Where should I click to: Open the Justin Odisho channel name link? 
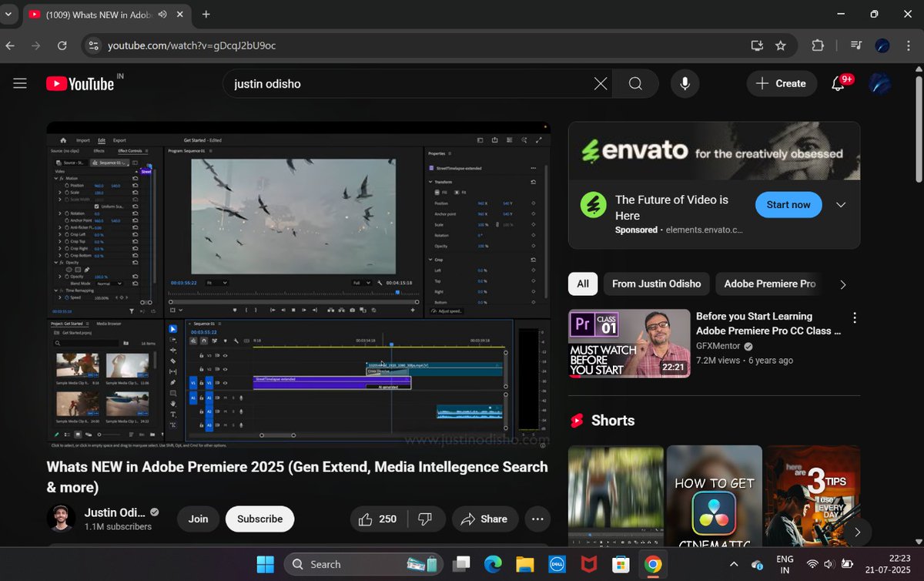(114, 512)
